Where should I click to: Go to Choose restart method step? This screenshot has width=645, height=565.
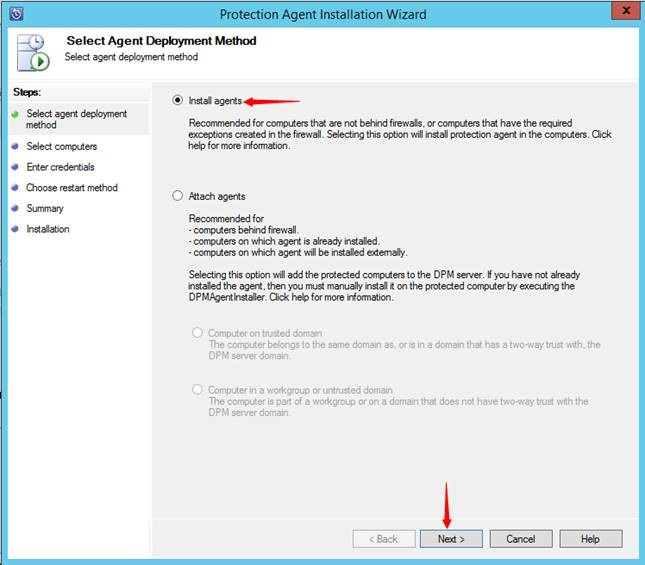[x=71, y=187]
